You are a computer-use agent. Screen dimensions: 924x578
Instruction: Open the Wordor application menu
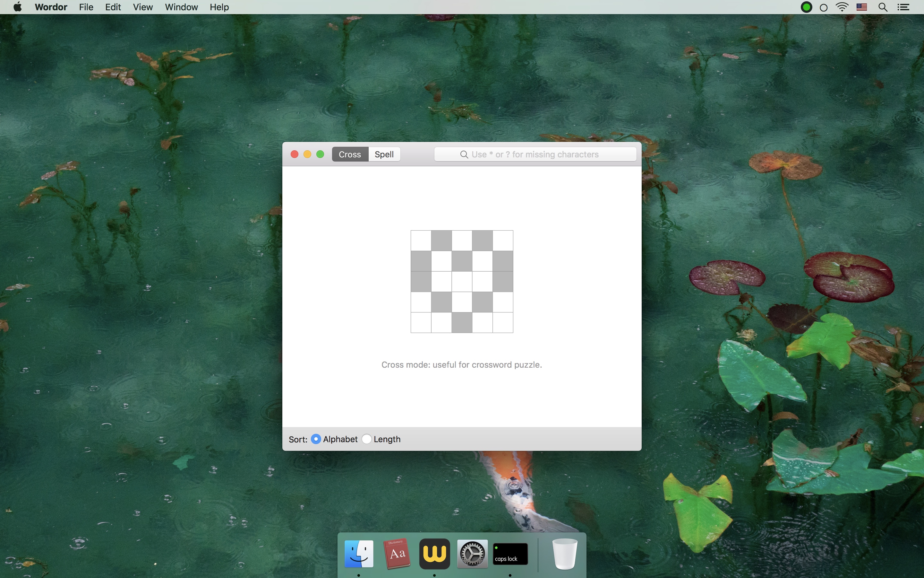(51, 7)
